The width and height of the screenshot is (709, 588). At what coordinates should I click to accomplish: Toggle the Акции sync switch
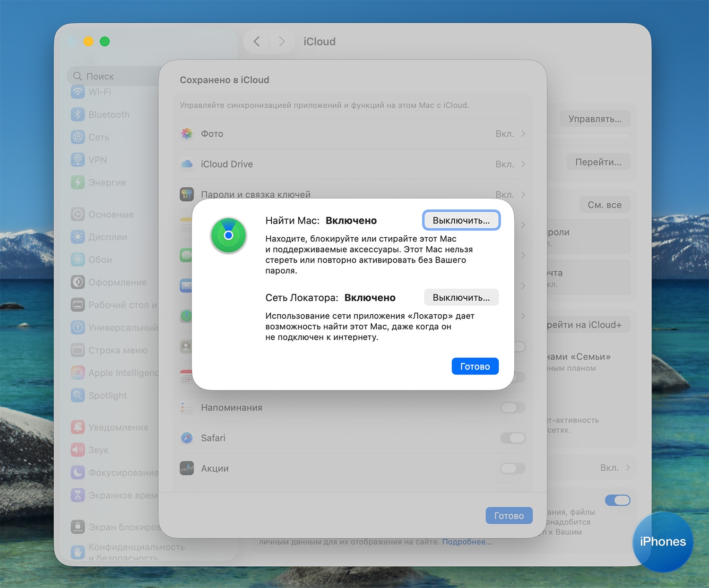[512, 468]
